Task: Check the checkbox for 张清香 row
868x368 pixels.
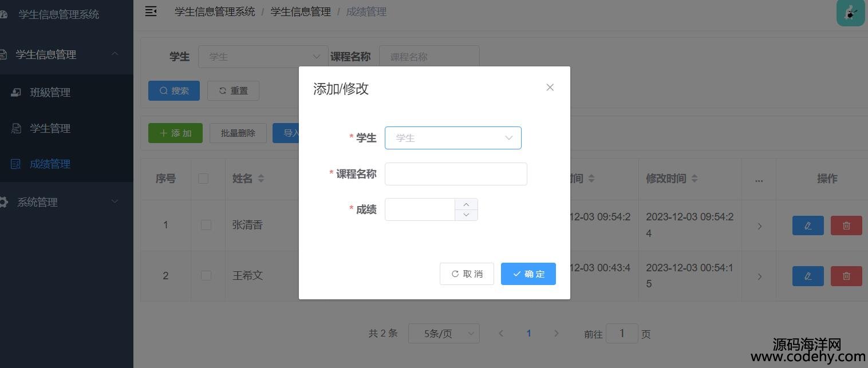Action: pos(206,225)
